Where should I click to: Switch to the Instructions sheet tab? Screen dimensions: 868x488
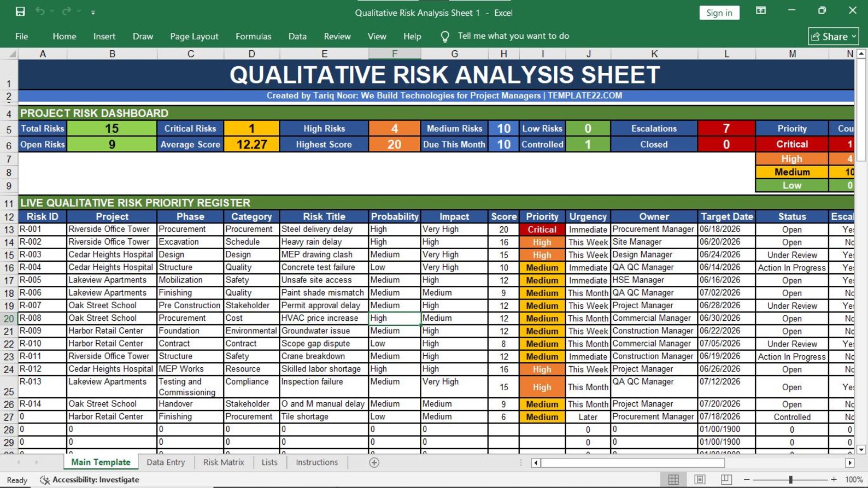[x=316, y=462]
